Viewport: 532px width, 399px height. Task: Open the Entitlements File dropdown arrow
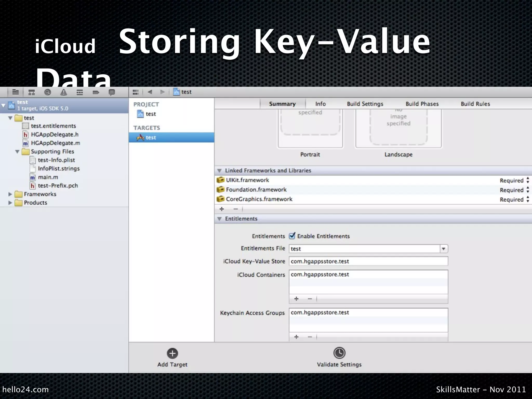(444, 249)
